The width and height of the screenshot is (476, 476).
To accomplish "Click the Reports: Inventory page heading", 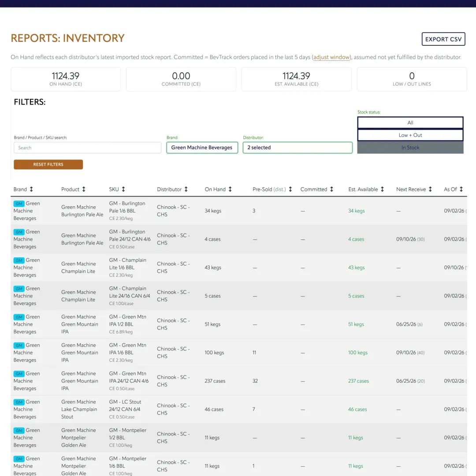I will (68, 38).
